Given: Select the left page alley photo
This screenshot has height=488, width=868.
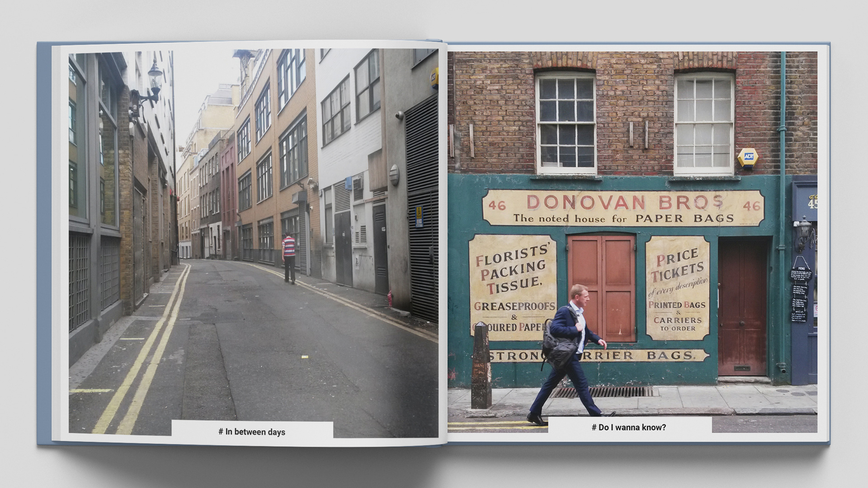Looking at the screenshot, I should pyautogui.click(x=235, y=343).
